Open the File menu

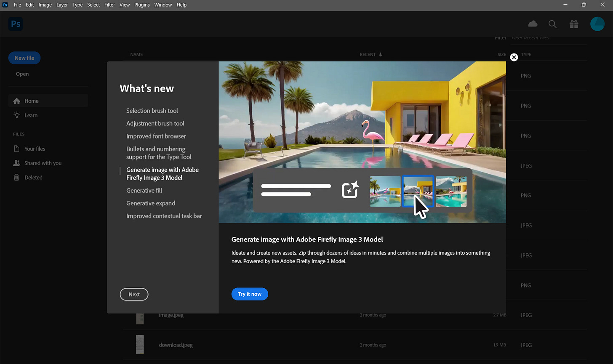17,5
